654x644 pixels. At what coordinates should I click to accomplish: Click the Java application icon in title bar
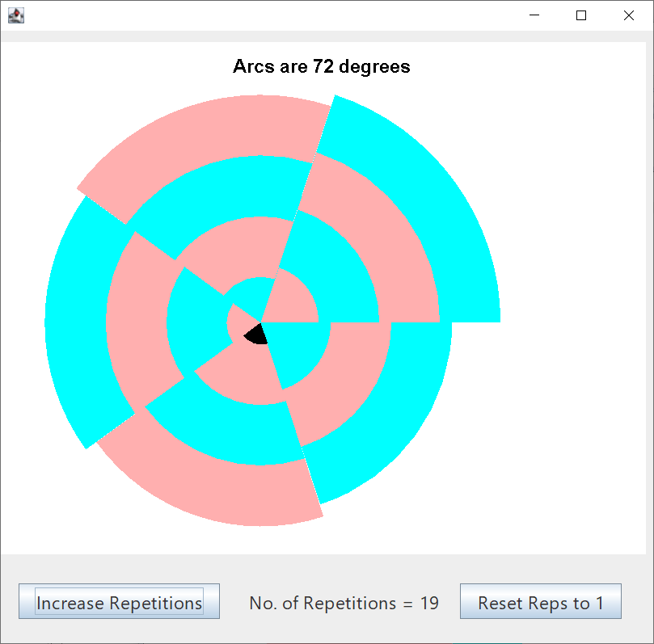coord(15,15)
